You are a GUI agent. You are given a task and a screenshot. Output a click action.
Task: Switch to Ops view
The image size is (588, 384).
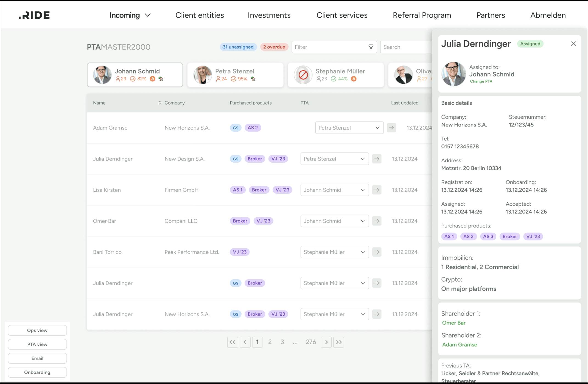pyautogui.click(x=37, y=331)
